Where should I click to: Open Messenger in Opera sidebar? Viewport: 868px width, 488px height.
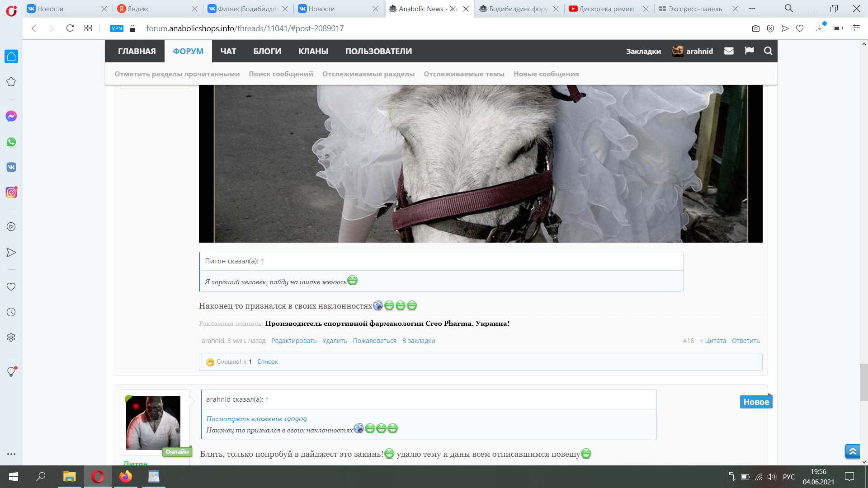pyautogui.click(x=11, y=116)
